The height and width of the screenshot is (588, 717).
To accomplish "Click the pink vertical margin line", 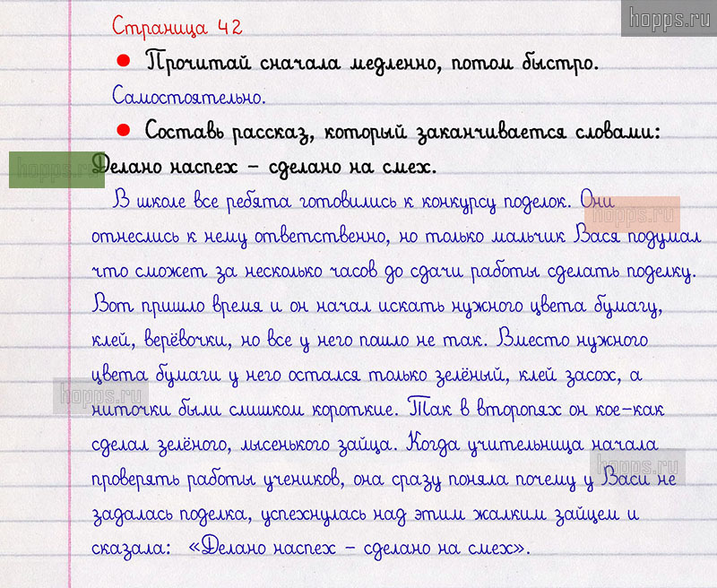I will 70,359.
